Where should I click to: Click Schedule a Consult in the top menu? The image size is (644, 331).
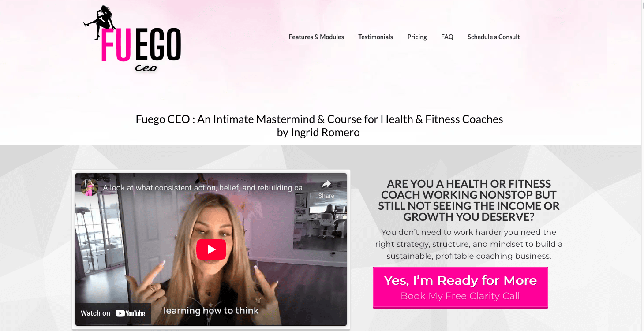[494, 37]
